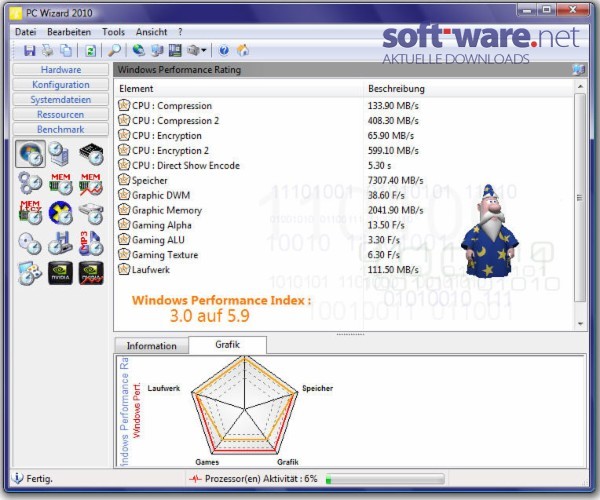
Task: Select the plain NVIDIA benchmark icon
Action: pos(60,273)
